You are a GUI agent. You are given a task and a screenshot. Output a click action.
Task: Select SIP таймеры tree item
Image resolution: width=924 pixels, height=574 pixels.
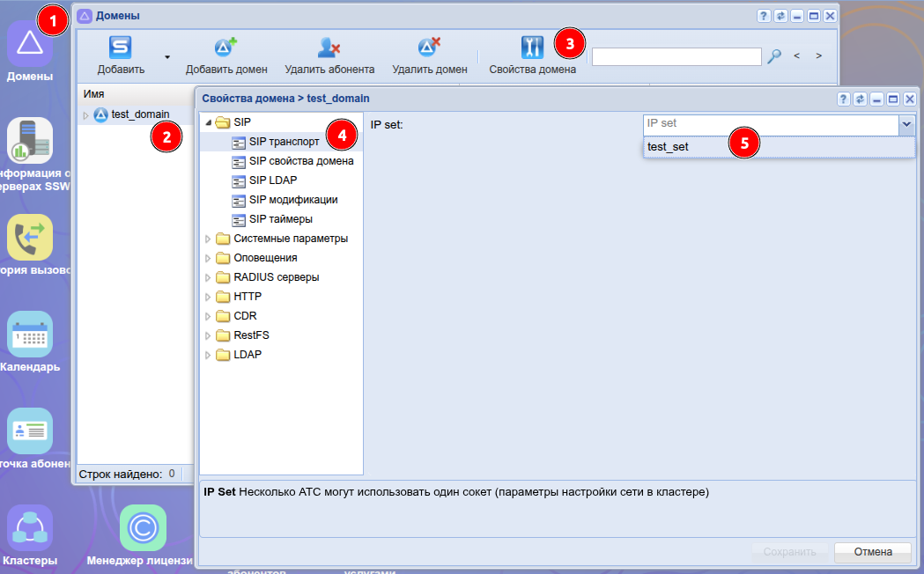[280, 219]
